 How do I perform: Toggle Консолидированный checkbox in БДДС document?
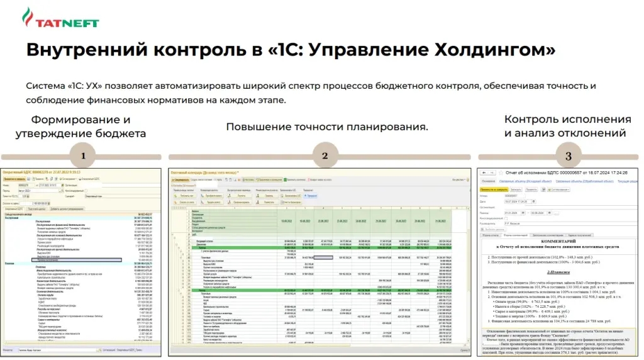click(x=86, y=191)
